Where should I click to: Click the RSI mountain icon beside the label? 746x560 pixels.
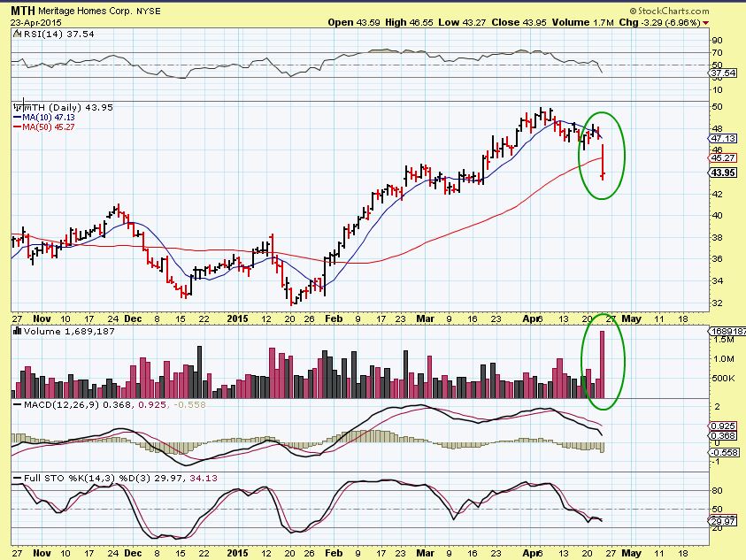(x=17, y=34)
